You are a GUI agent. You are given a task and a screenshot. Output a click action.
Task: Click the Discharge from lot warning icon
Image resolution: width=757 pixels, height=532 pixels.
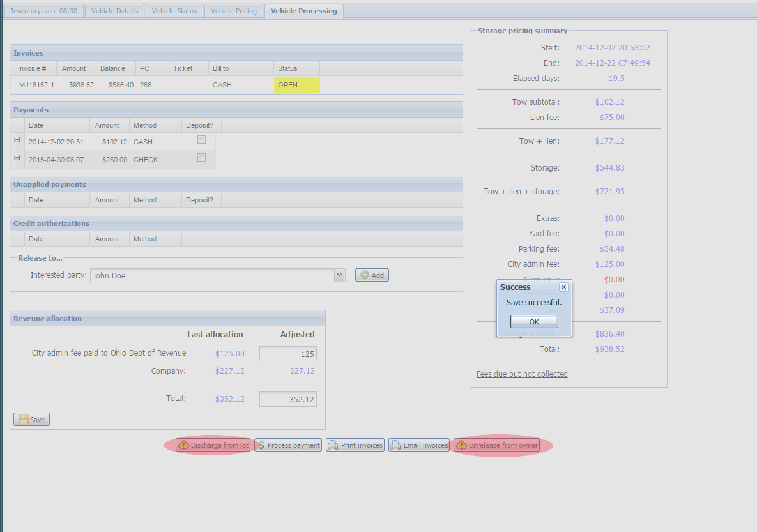183,445
